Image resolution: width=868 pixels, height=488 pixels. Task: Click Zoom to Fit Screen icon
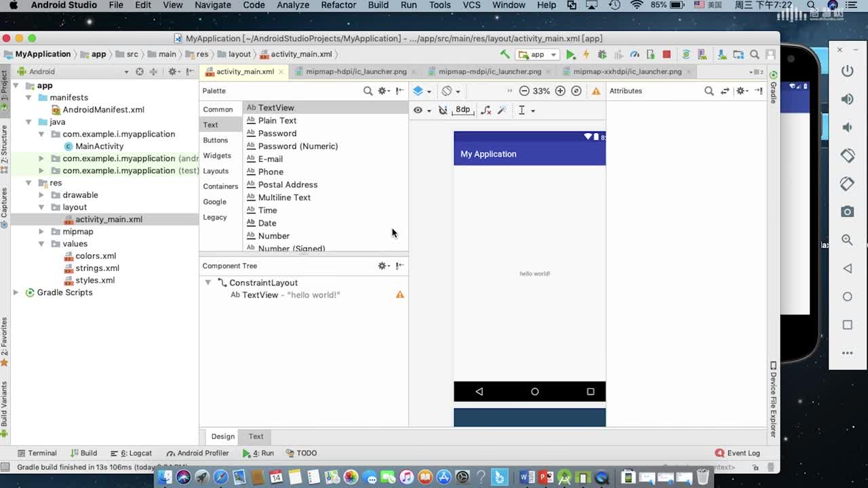pos(576,91)
